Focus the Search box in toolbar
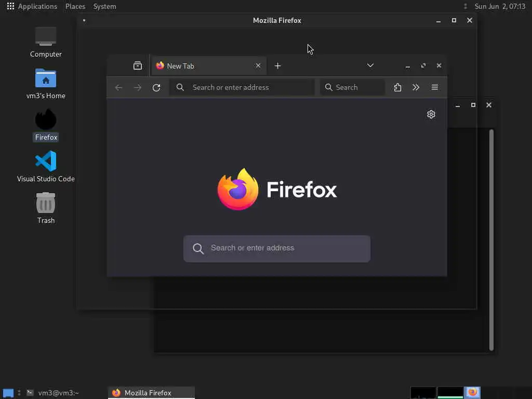Viewport: 532px width, 399px height. [x=353, y=87]
